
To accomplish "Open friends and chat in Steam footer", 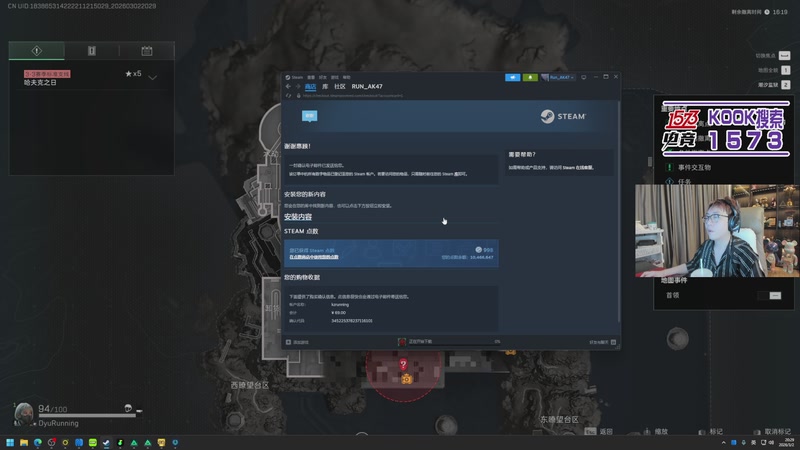I will [603, 342].
